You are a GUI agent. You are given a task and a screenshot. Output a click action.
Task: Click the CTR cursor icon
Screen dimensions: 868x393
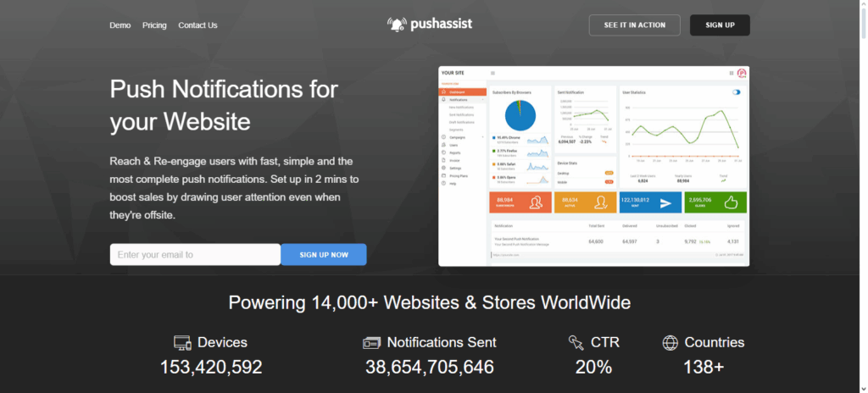pos(576,343)
